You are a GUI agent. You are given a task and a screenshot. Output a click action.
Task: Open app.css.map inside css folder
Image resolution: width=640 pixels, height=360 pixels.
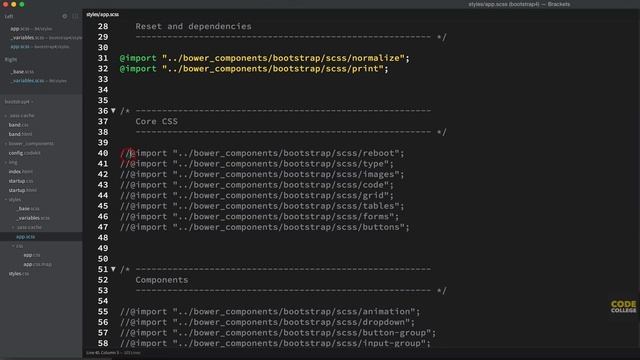[38, 264]
